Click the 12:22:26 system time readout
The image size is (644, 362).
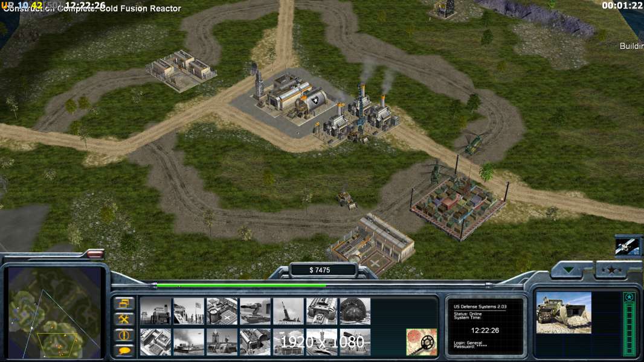pyautogui.click(x=485, y=331)
